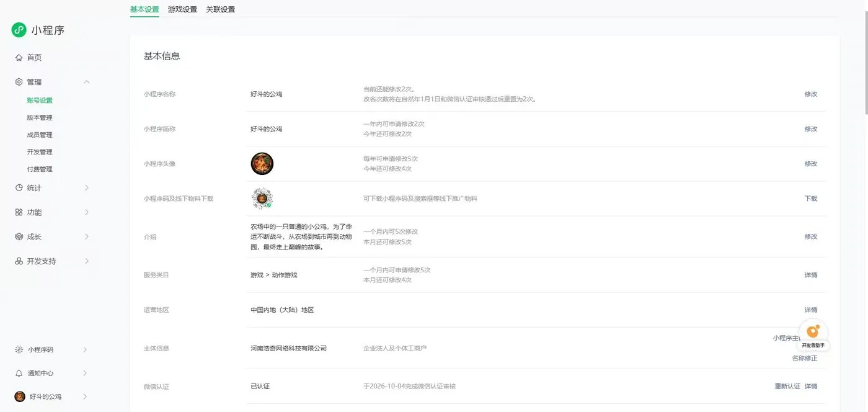The width and height of the screenshot is (868, 412).
Task: Expand the 好斗的公鸡 account arrow at sidebar bottom
Action: pyautogui.click(x=85, y=396)
